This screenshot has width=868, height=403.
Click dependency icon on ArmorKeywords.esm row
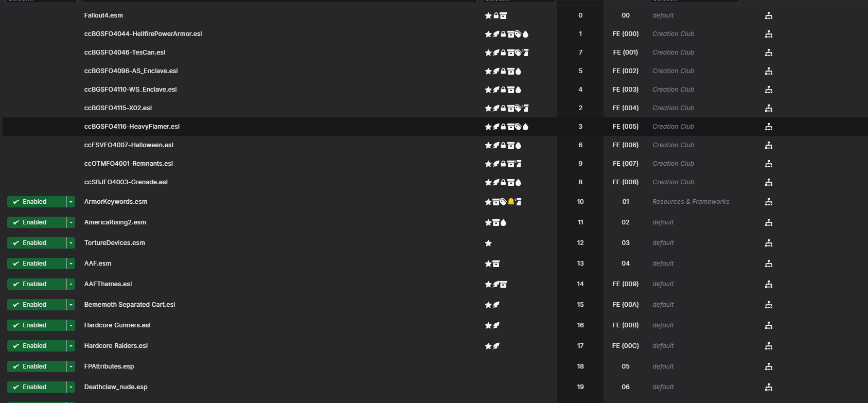tap(768, 202)
